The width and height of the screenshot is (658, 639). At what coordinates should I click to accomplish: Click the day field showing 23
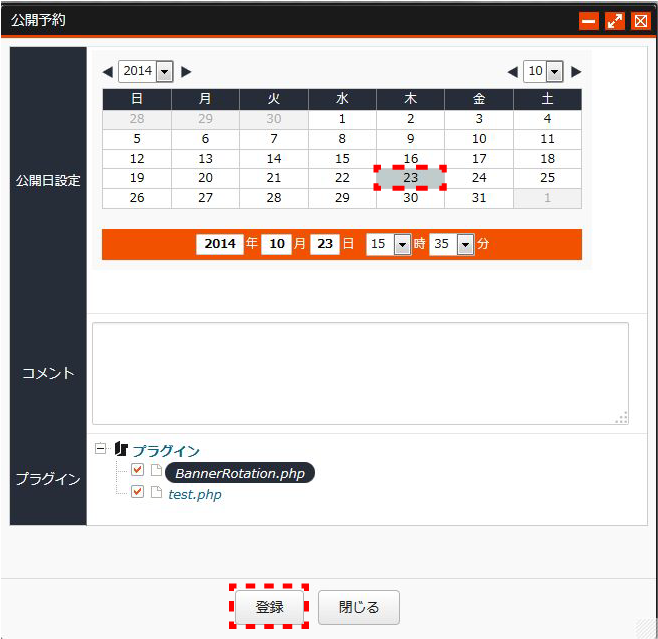click(x=325, y=244)
